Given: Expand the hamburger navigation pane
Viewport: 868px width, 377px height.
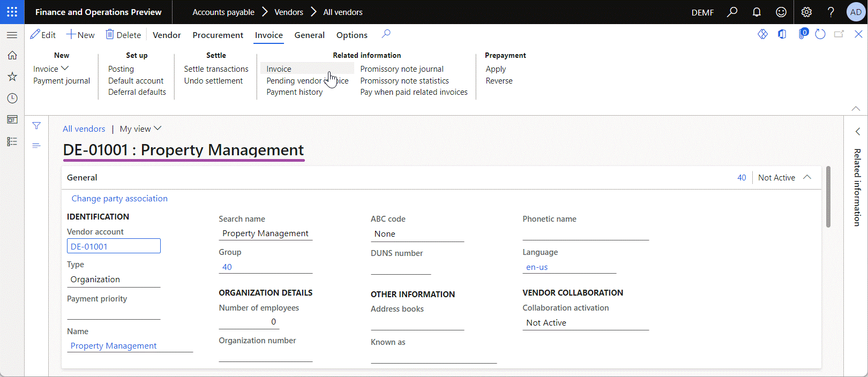Looking at the screenshot, I should [12, 35].
